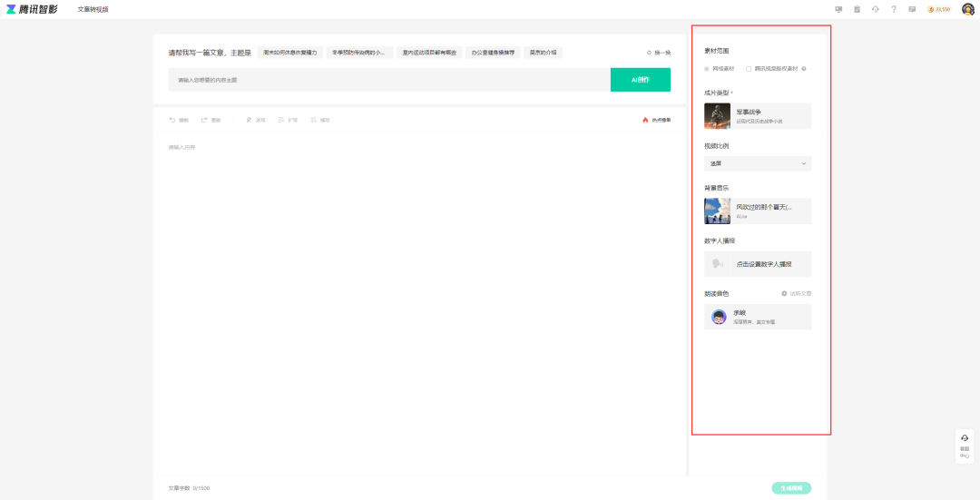
Task: Click the background music thumbnail
Action: pos(717,211)
